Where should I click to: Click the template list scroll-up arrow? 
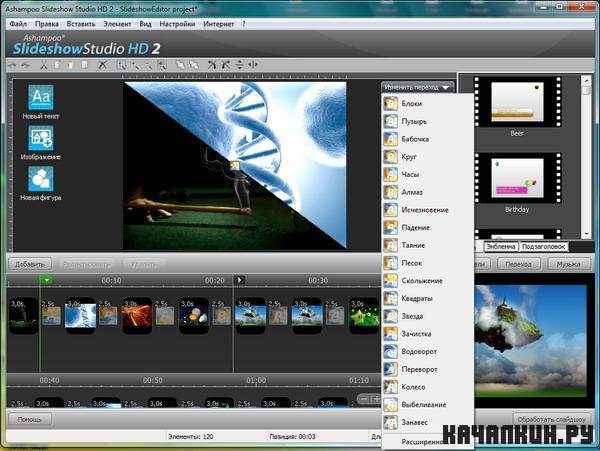point(586,80)
